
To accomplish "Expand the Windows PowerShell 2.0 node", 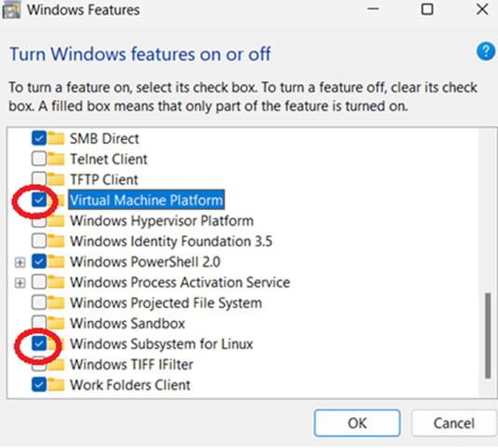I will pyautogui.click(x=20, y=262).
